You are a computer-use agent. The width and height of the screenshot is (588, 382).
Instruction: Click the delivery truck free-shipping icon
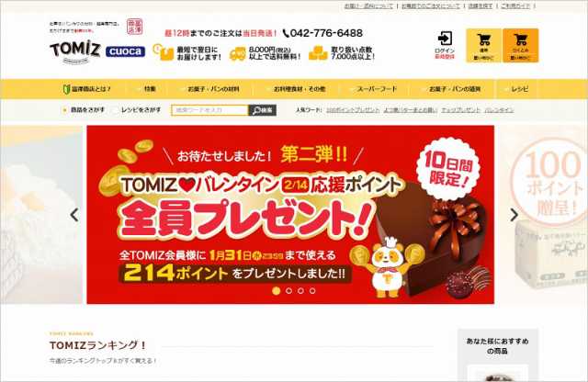238,53
